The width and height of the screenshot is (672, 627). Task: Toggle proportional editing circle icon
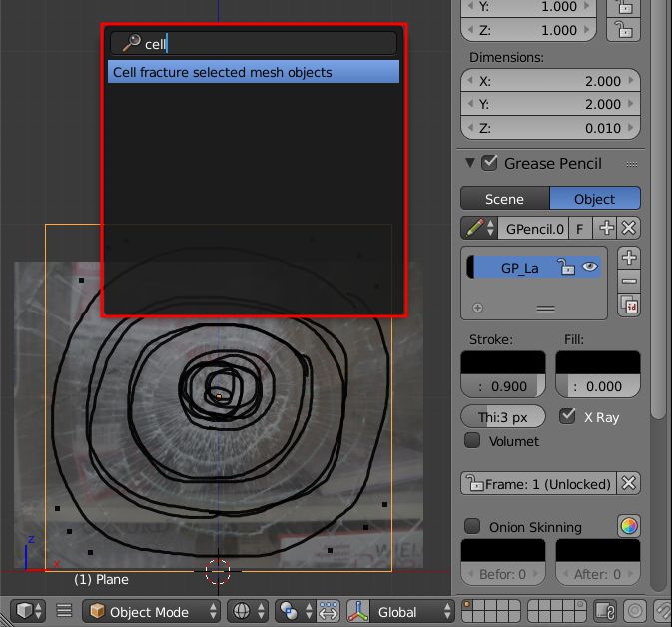tap(635, 612)
